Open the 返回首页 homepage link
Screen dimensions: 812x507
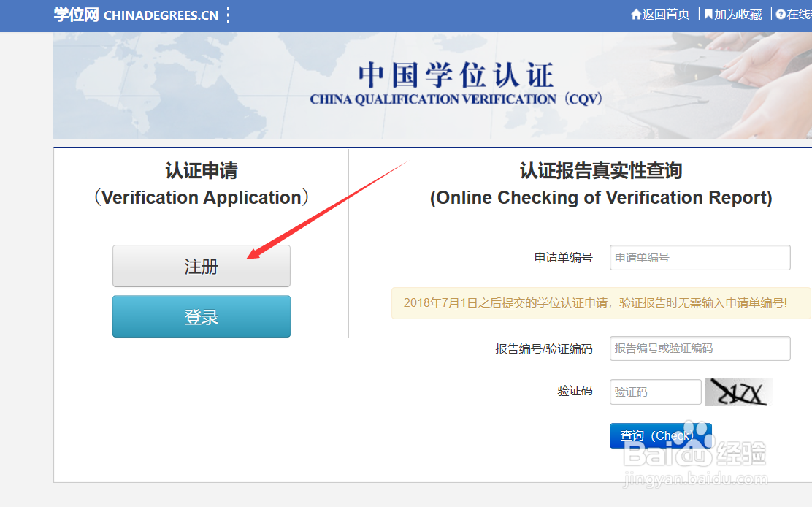pos(664,14)
